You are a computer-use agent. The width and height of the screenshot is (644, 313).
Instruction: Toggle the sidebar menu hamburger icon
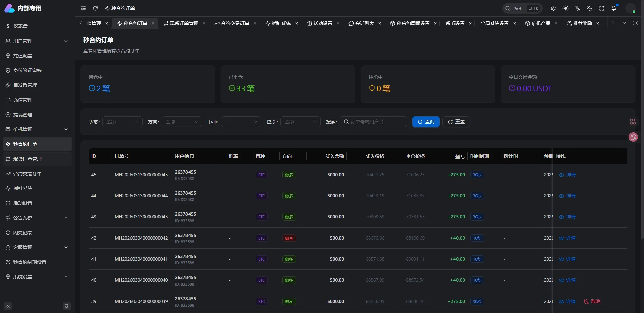[83, 8]
